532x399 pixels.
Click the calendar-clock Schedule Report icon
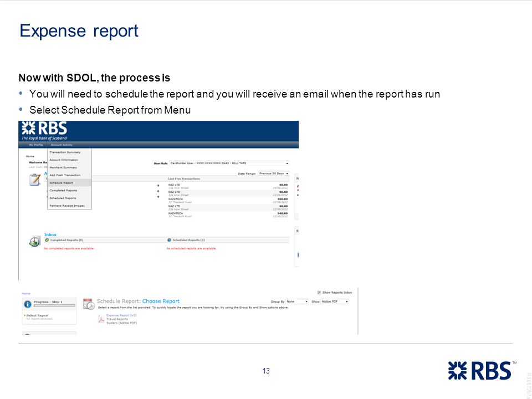[x=89, y=304]
